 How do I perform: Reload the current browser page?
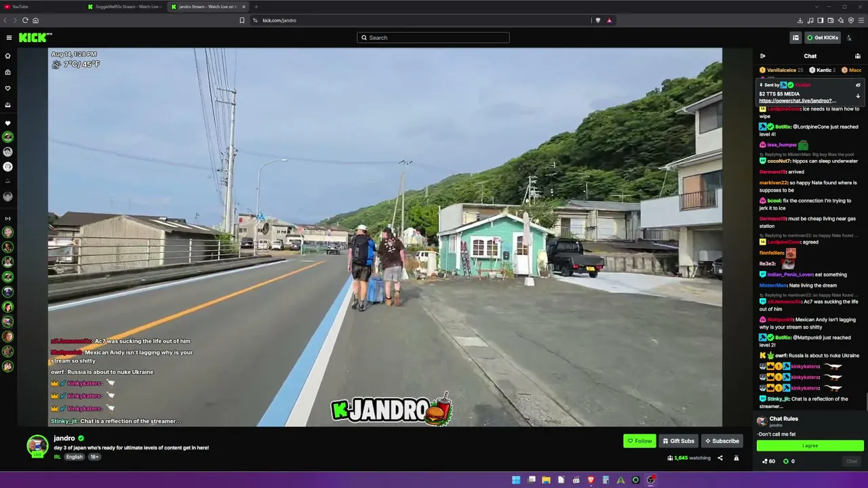pos(25,20)
